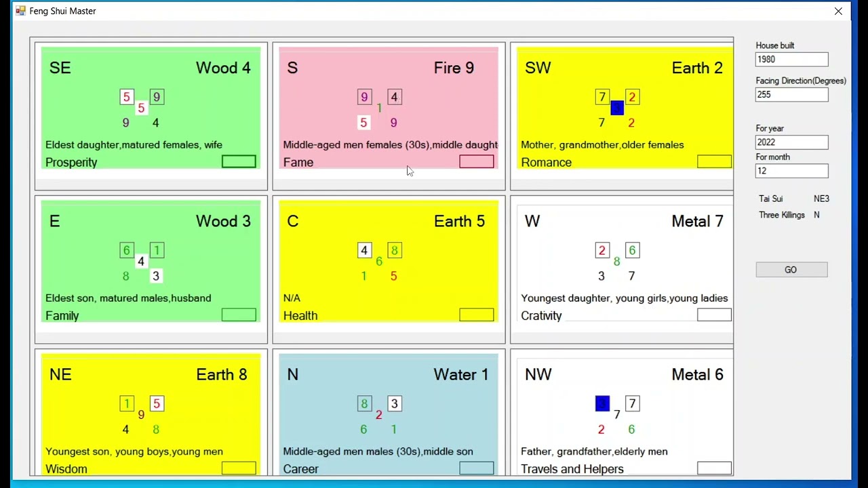
Task: Click the white swatch beside Crativity
Action: (714, 314)
